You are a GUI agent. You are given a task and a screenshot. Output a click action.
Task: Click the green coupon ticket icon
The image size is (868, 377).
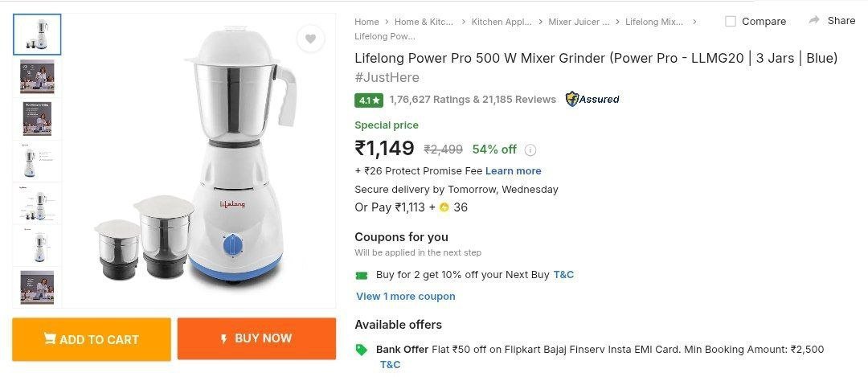point(362,275)
